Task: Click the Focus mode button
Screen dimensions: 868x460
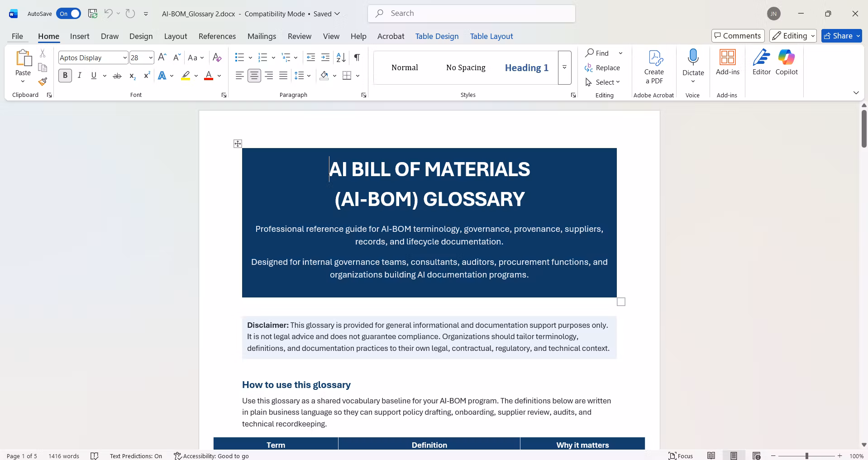Action: (681, 456)
